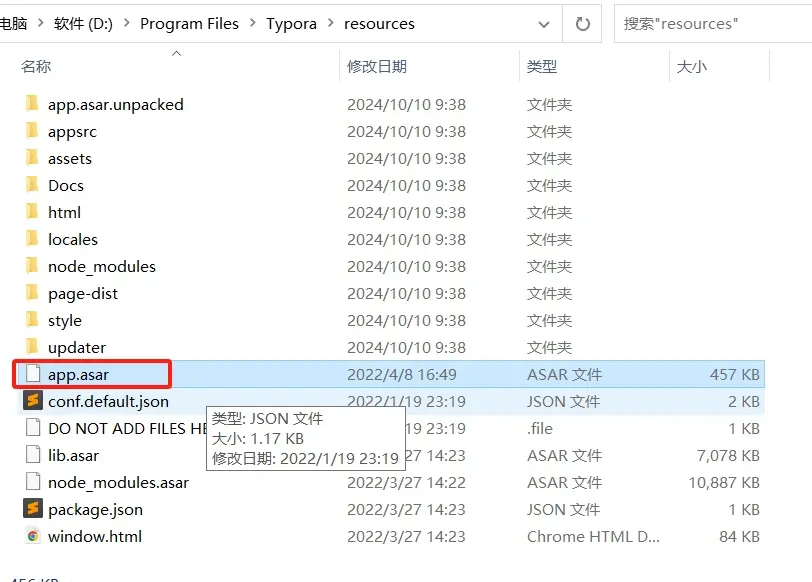This screenshot has width=812, height=582.
Task: Select the style folder name
Action: (65, 321)
